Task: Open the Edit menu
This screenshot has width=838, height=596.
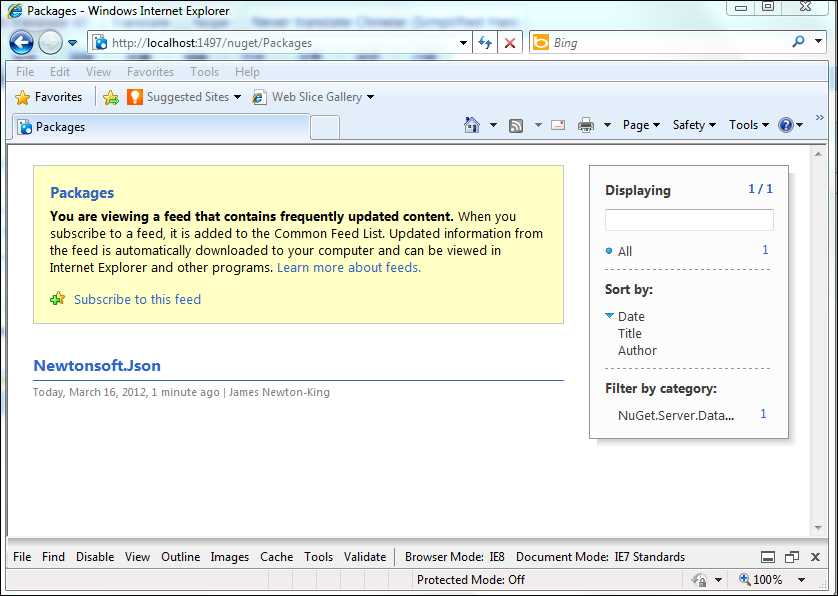Action: 60,72
